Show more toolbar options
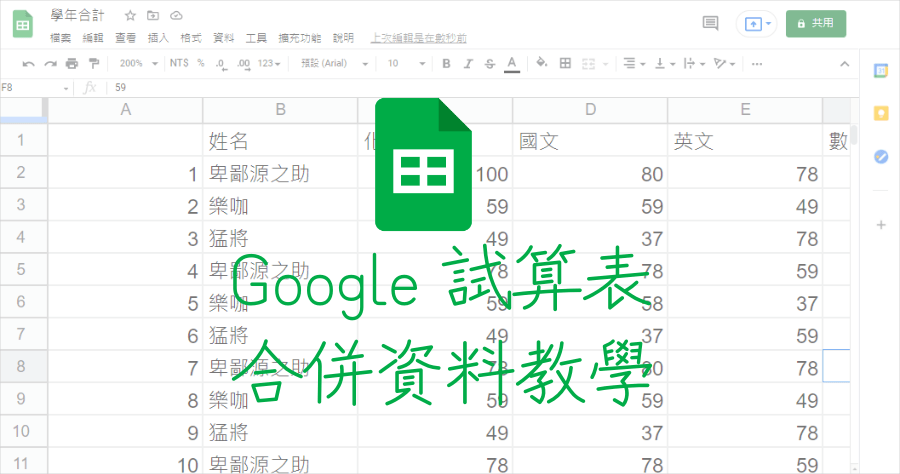The width and height of the screenshot is (900, 474). pyautogui.click(x=757, y=64)
